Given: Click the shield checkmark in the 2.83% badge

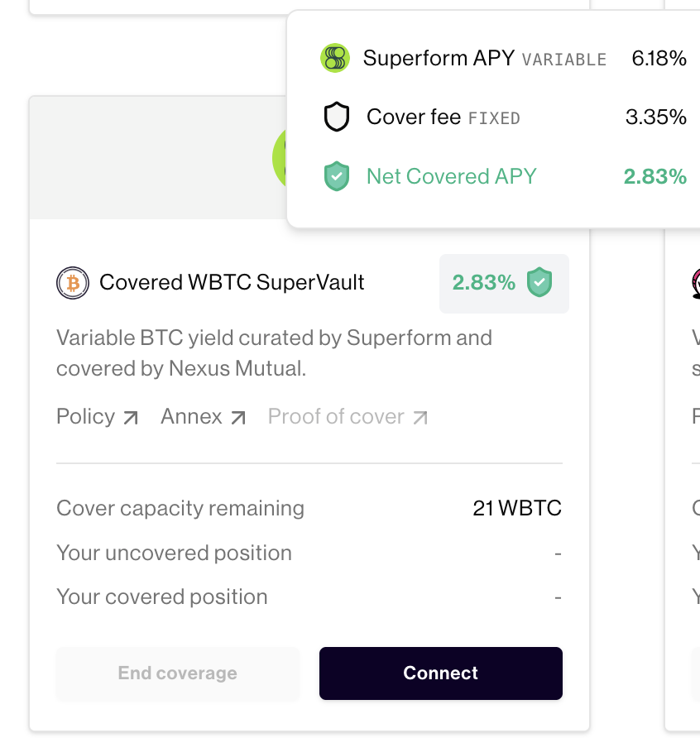Looking at the screenshot, I should (x=539, y=283).
